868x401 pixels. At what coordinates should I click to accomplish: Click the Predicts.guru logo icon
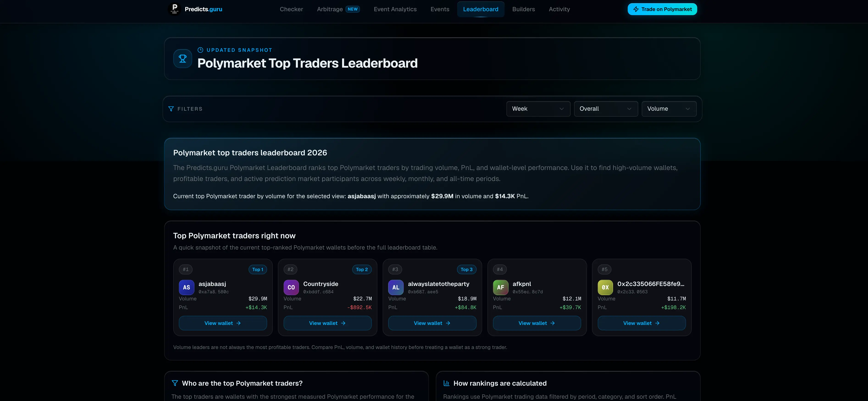pyautogui.click(x=174, y=9)
